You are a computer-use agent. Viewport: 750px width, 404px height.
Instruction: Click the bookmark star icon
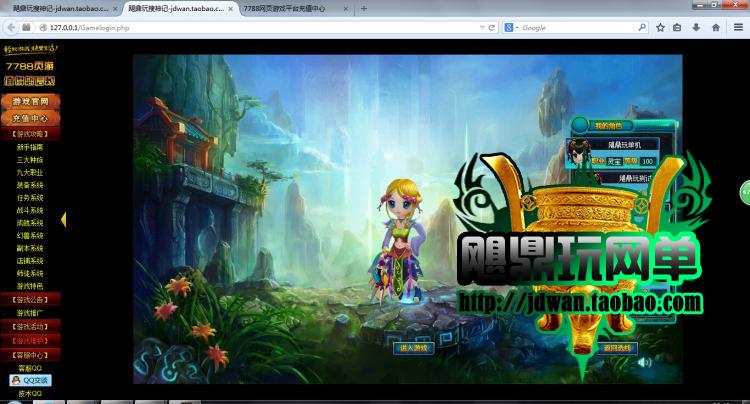pos(661,27)
